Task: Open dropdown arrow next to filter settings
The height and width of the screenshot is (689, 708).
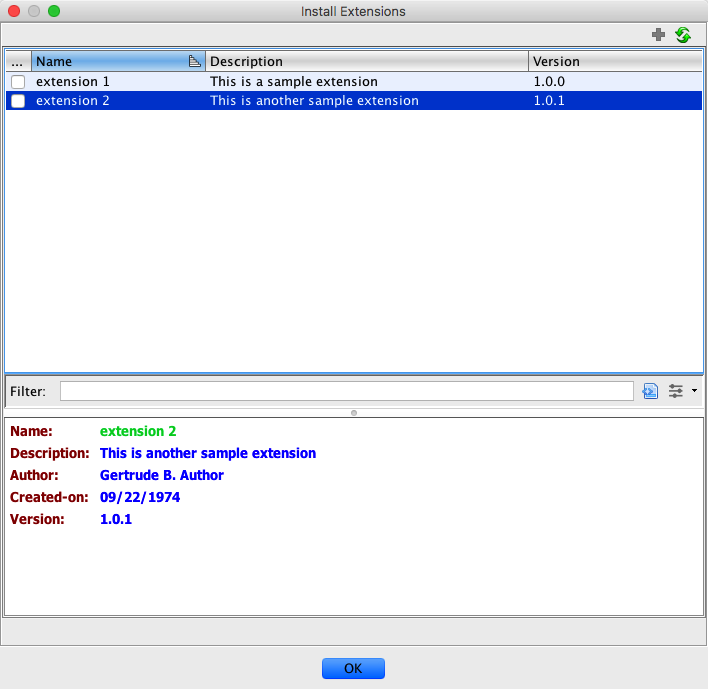Action: pyautogui.click(x=694, y=391)
